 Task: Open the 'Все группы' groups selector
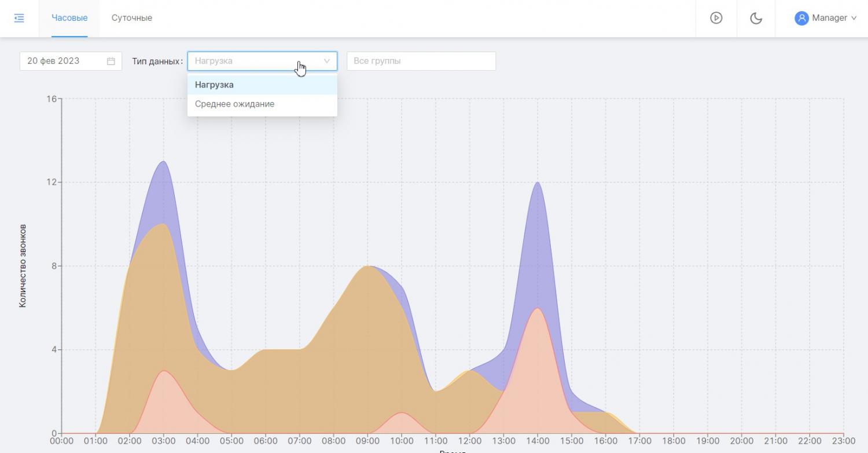click(x=421, y=61)
